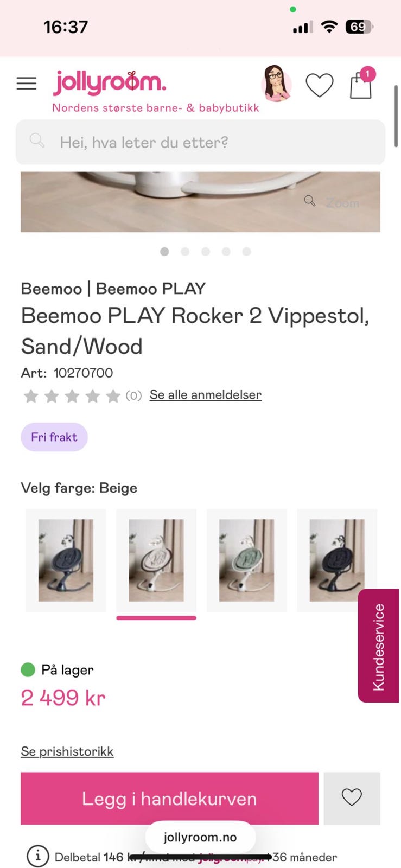401x868 pixels.
Task: Tap the jollyroom.no address pill
Action: tap(200, 837)
